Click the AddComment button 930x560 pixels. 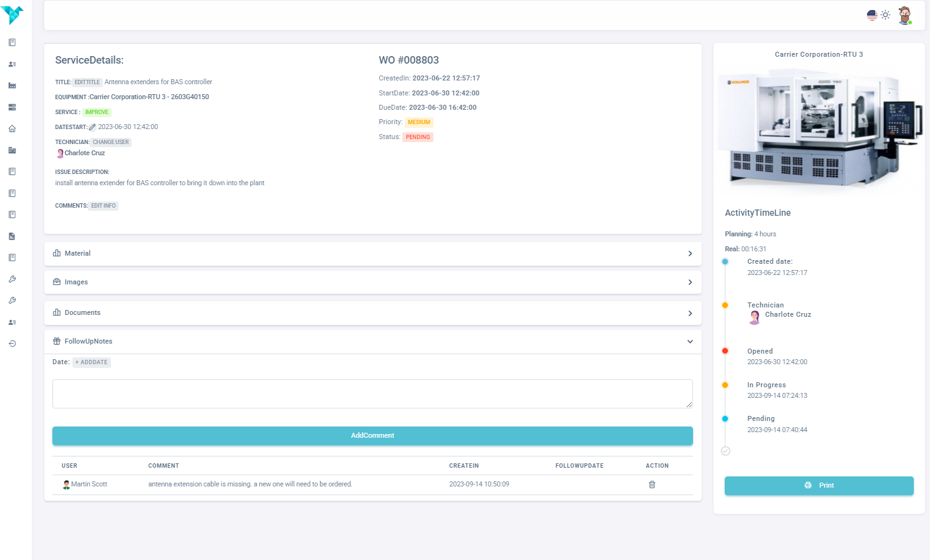pyautogui.click(x=372, y=436)
